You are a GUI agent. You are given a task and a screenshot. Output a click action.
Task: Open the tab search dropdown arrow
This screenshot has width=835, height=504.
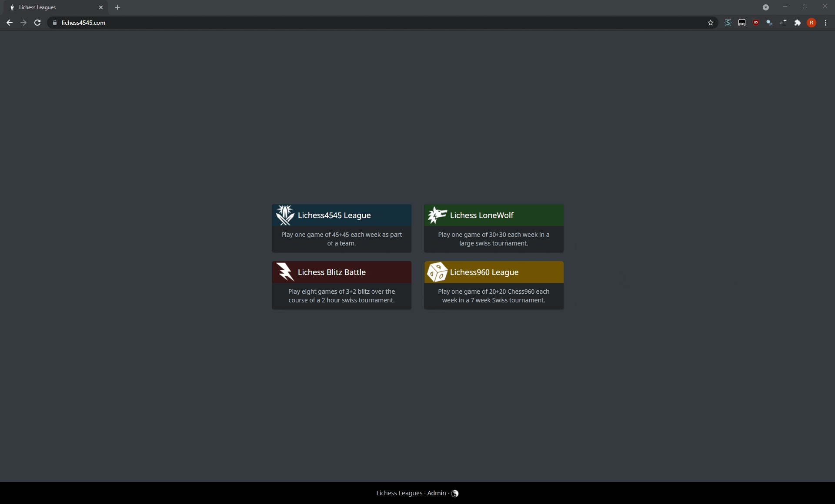pyautogui.click(x=766, y=7)
